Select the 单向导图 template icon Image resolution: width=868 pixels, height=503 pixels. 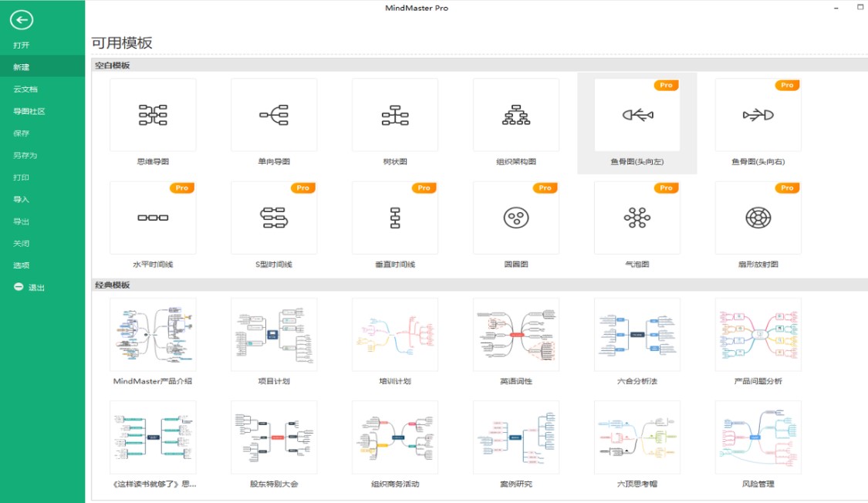click(274, 114)
